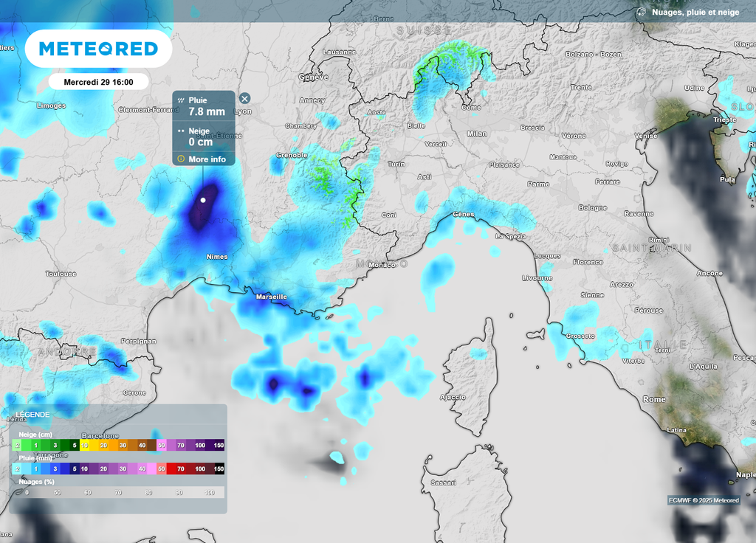Click the cloud layer icon in top bar
Image resolution: width=756 pixels, height=543 pixels.
click(x=641, y=12)
